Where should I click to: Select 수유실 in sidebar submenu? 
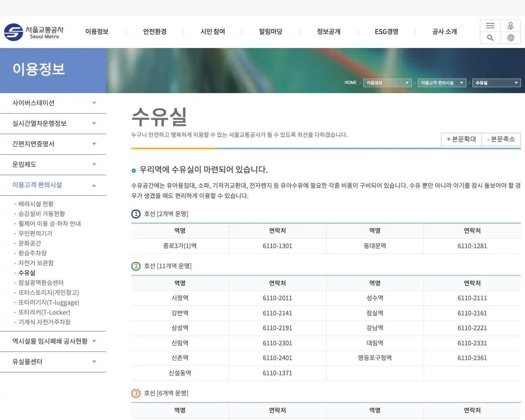tap(27, 273)
